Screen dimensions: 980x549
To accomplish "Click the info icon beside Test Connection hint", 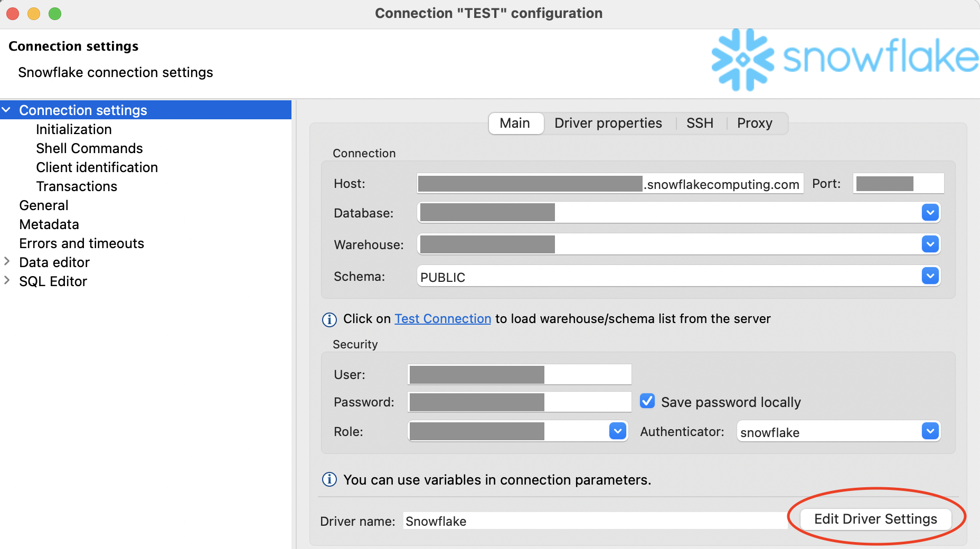I will pos(329,319).
